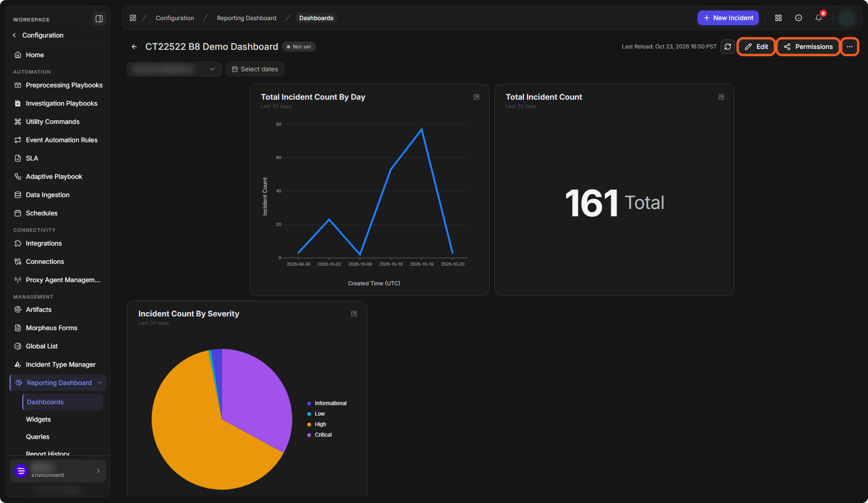Image resolution: width=868 pixels, height=503 pixels.
Task: Click the refresh dashboard icon
Action: click(727, 47)
